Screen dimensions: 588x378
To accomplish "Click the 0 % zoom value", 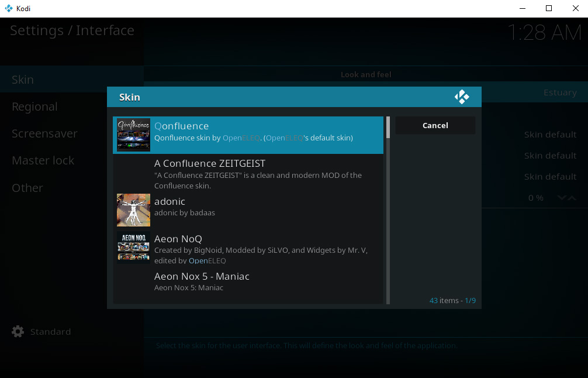I will tap(535, 198).
